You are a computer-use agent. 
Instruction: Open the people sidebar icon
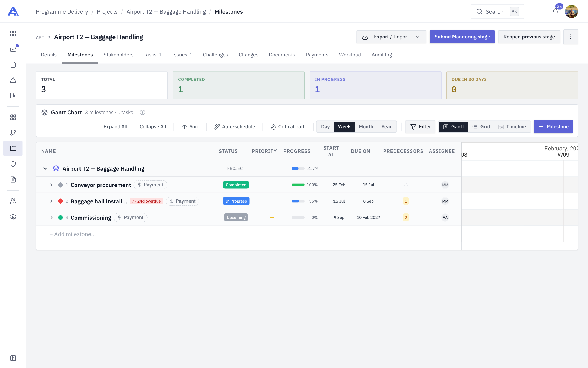(13, 201)
